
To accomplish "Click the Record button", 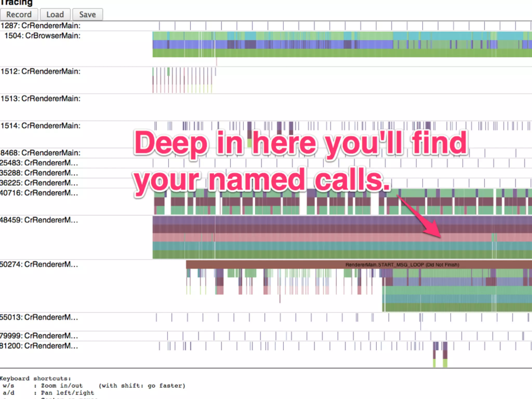I will [19, 15].
